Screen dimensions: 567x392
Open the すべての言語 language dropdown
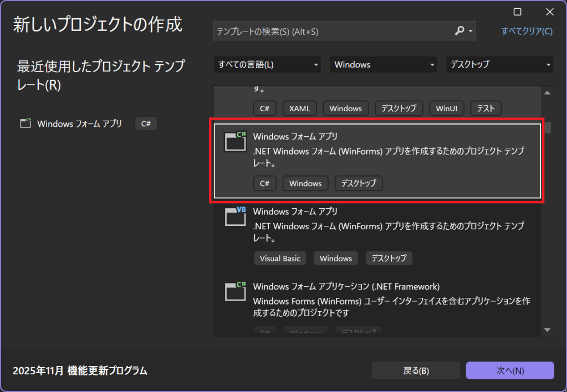click(267, 65)
